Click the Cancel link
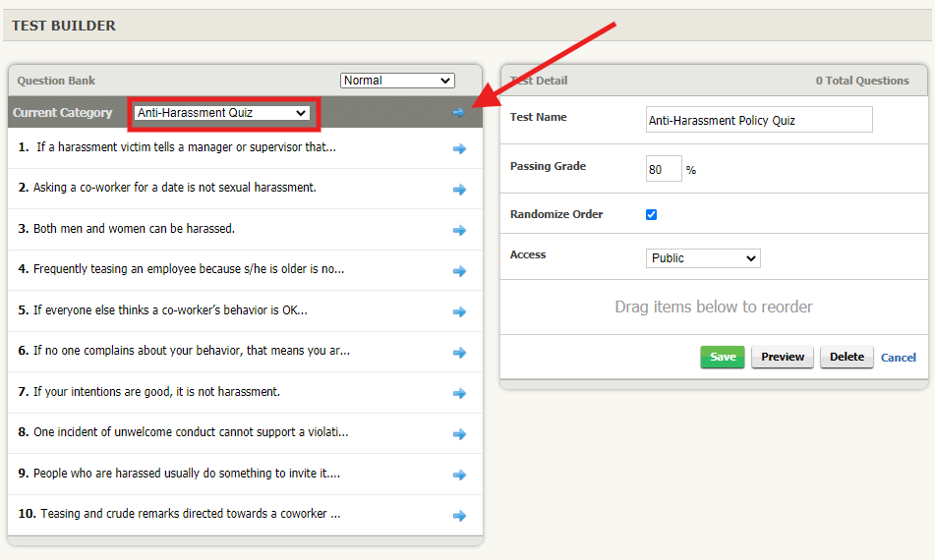Viewport: 935px width, 560px height. point(898,358)
